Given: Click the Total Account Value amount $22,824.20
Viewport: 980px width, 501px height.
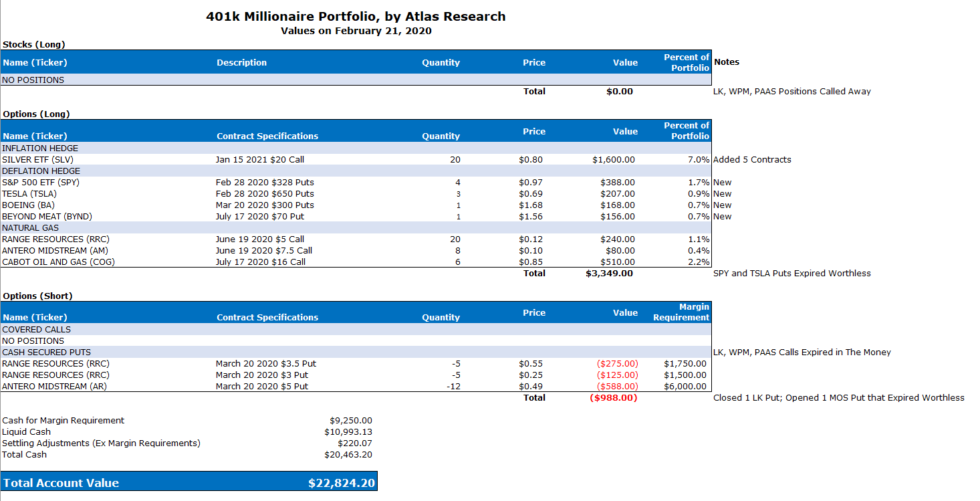Looking at the screenshot, I should pos(341,483).
